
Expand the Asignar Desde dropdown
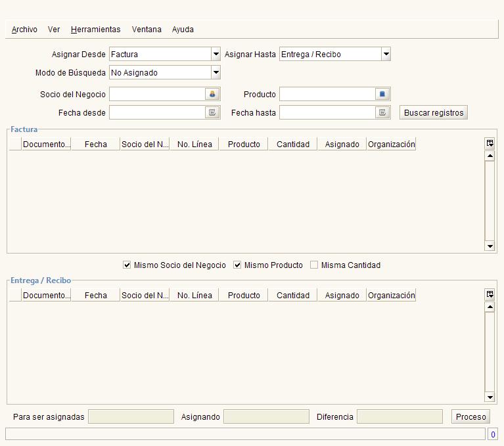coord(216,54)
